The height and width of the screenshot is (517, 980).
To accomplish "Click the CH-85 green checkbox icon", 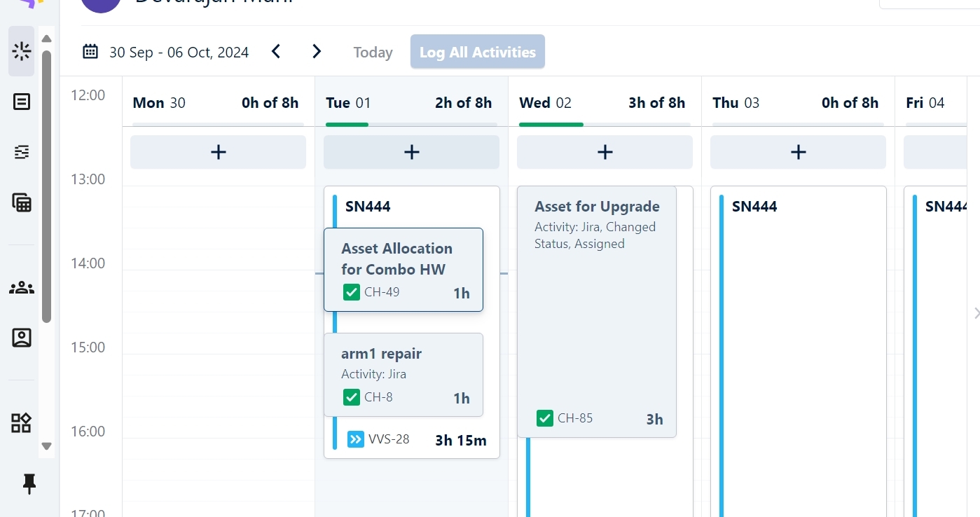I will pos(545,418).
